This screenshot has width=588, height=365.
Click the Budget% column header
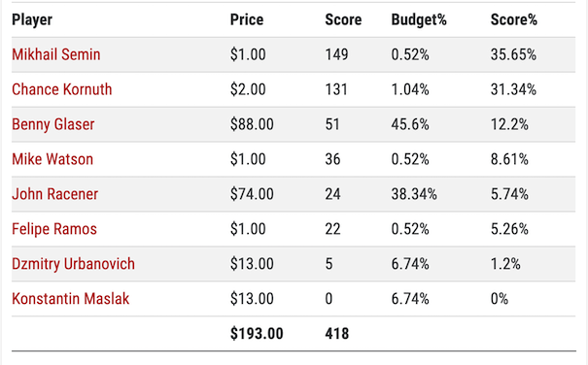point(419,19)
